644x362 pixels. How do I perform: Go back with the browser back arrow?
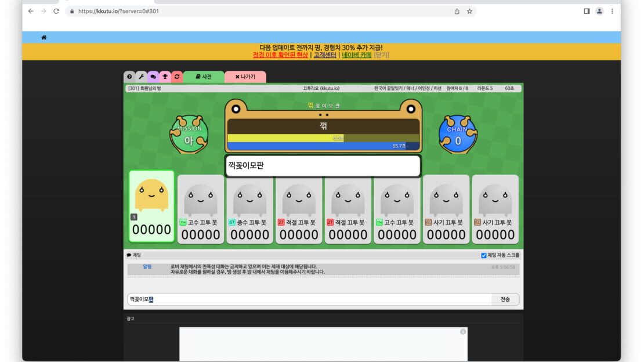[x=31, y=12]
